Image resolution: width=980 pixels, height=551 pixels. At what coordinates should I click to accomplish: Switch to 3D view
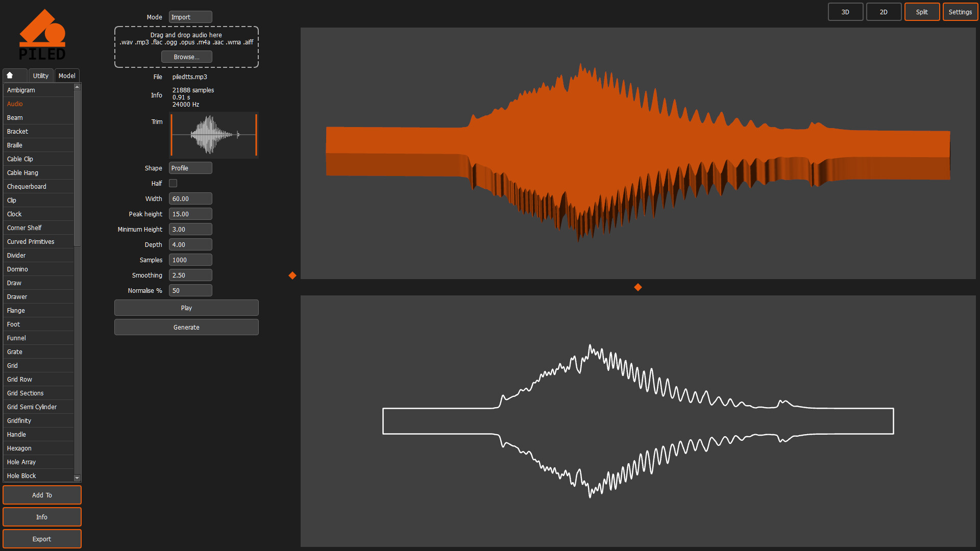(x=845, y=12)
